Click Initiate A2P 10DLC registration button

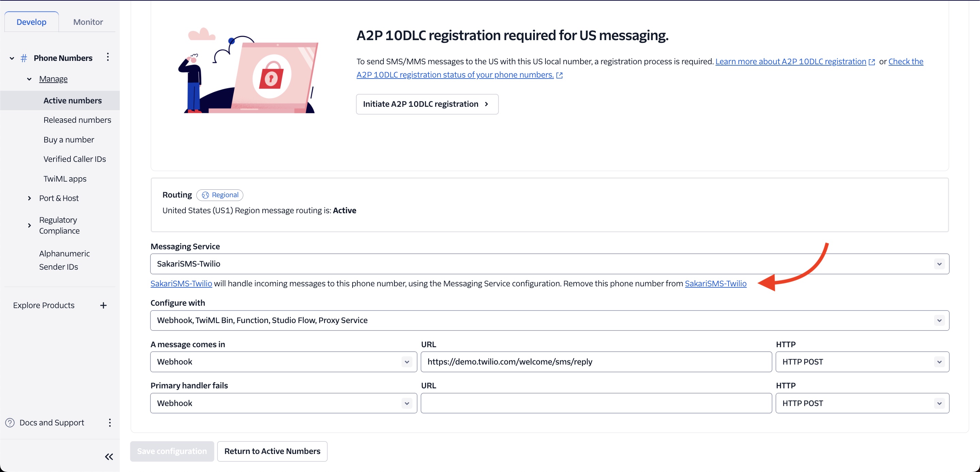click(x=427, y=104)
